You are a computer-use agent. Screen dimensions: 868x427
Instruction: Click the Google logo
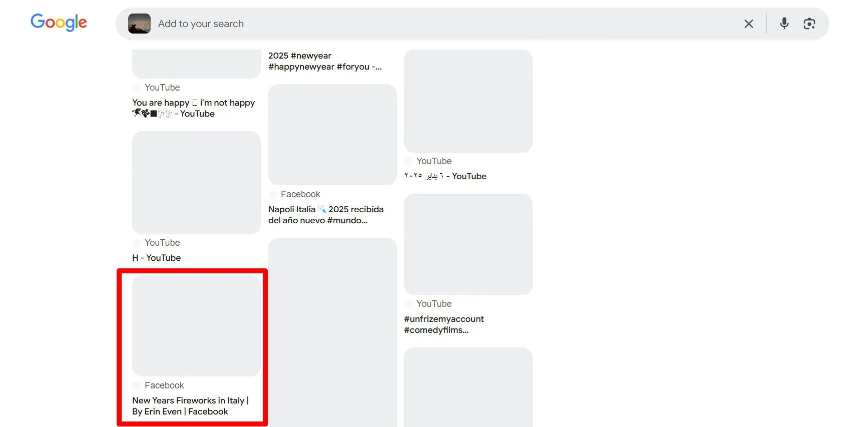click(x=59, y=23)
